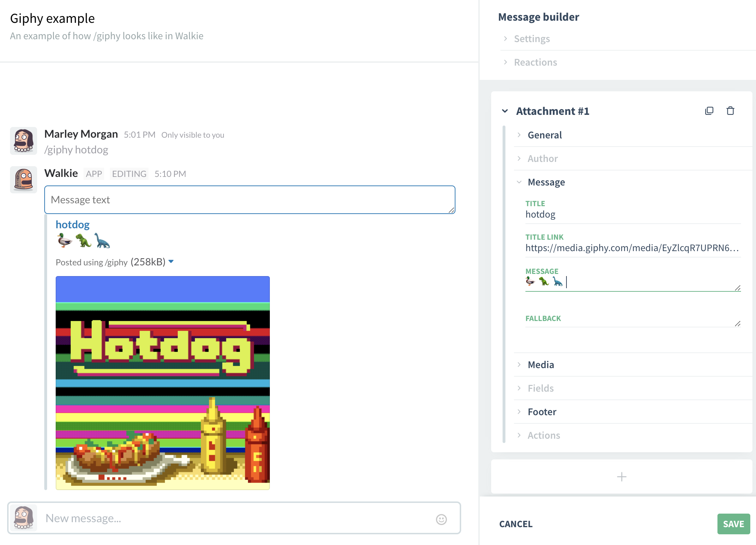This screenshot has width=756, height=545.
Task: Click the Walkie app avatar
Action: point(24,180)
